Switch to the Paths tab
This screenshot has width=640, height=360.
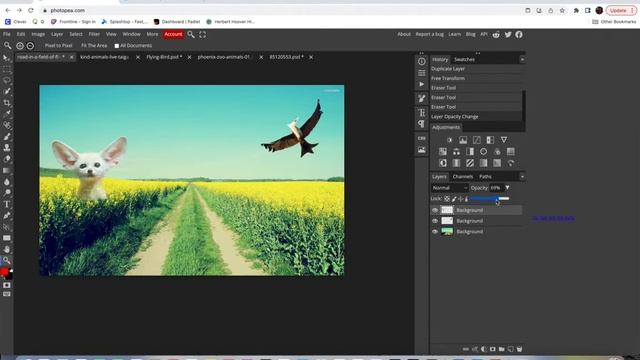(485, 177)
